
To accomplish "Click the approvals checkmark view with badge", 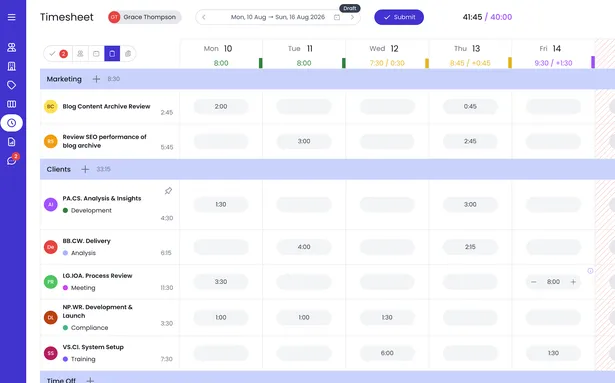I will [x=58, y=54].
